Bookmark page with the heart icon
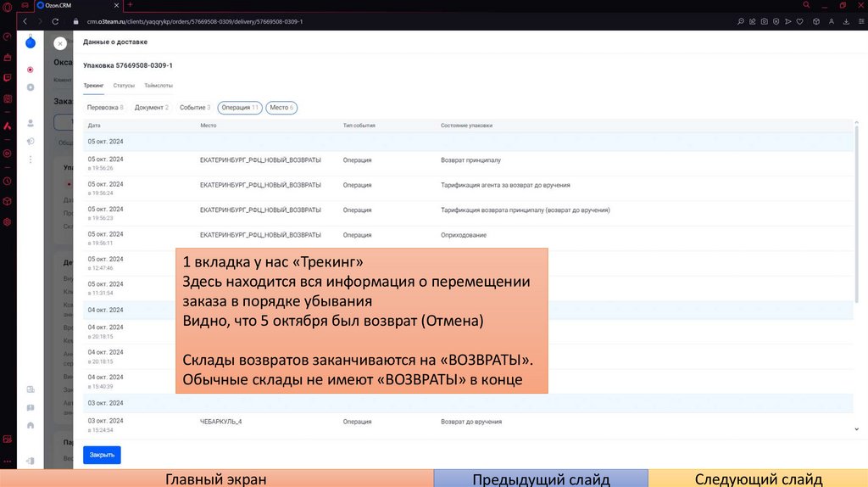 click(x=800, y=21)
